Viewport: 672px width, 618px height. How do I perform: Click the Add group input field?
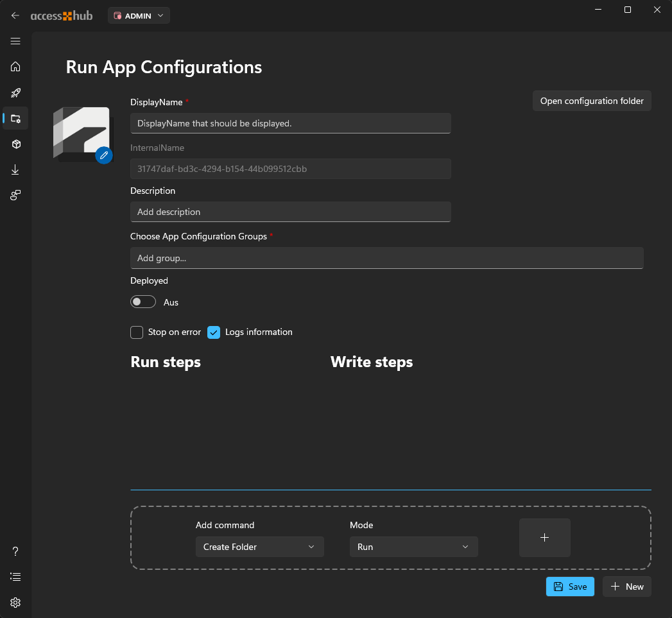386,258
